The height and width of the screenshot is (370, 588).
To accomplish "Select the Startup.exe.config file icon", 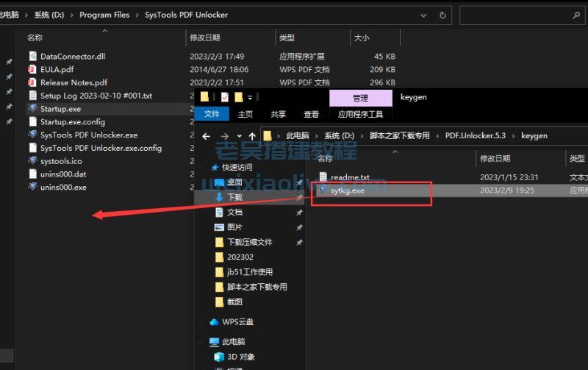I will pyautogui.click(x=33, y=121).
